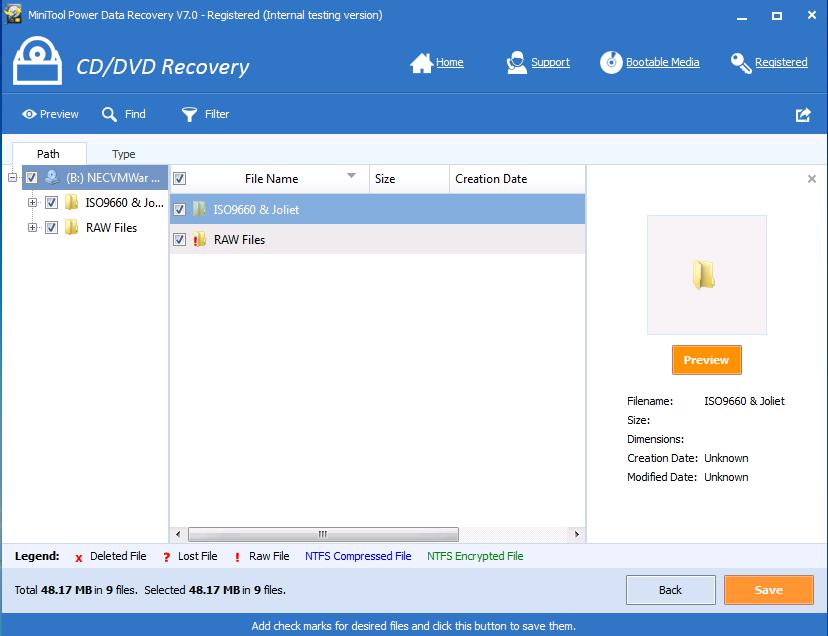Toggle RAW Files checkbox in tree
Viewport: 828px width, 636px height.
point(51,227)
